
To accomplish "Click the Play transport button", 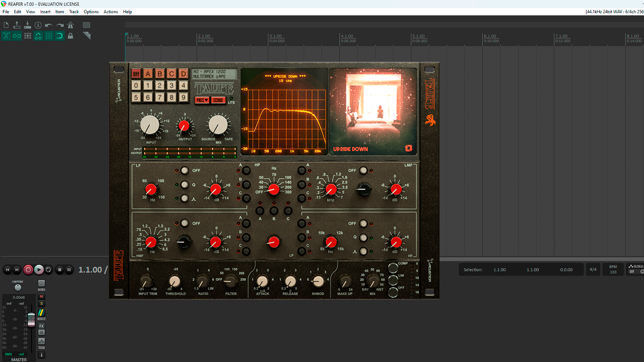I will pos(39,270).
